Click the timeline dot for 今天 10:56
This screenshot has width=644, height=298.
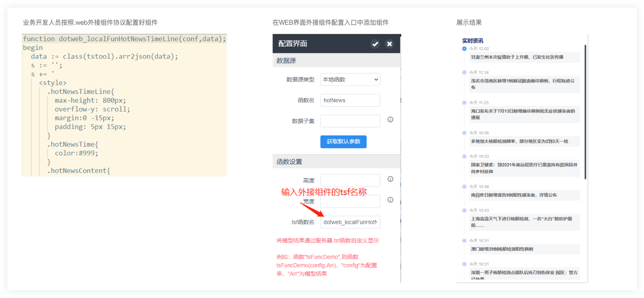[x=464, y=133]
